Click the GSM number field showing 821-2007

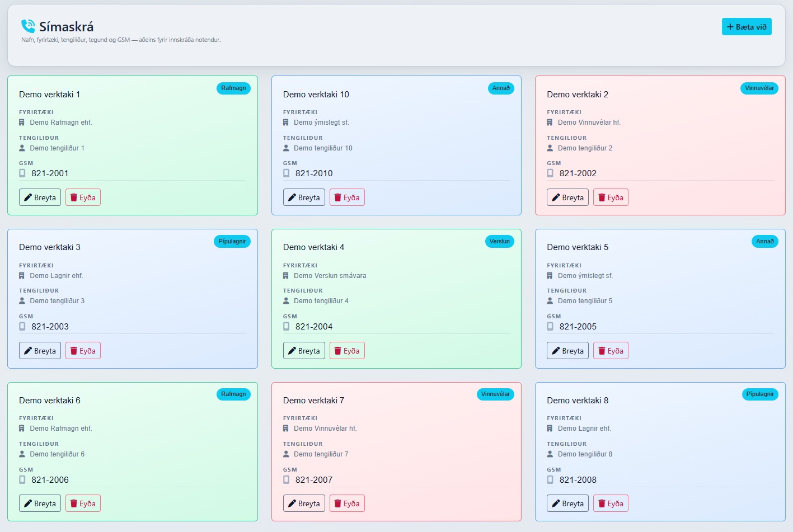[x=315, y=479]
